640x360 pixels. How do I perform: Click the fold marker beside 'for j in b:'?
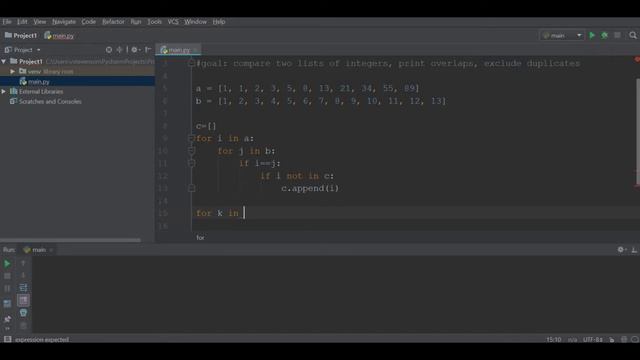click(191, 151)
